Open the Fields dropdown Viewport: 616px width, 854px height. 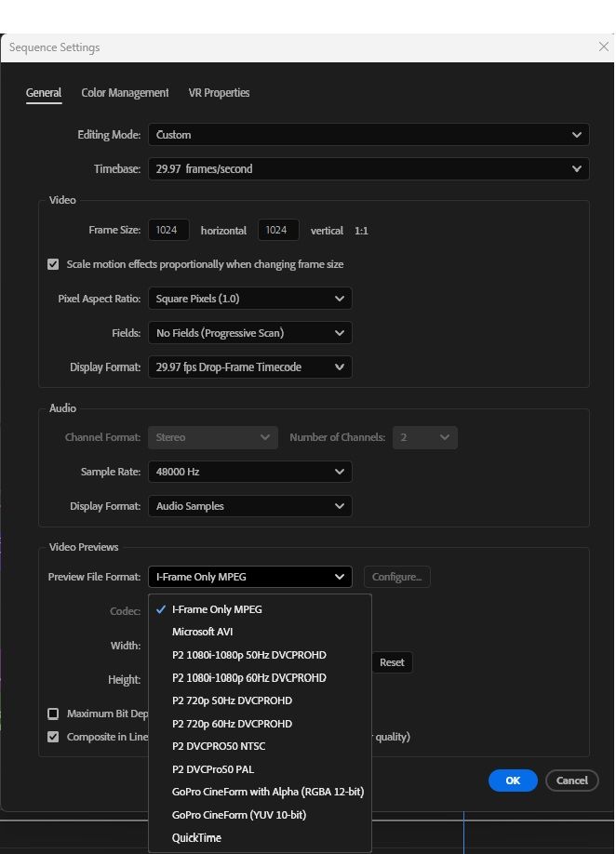(249, 333)
